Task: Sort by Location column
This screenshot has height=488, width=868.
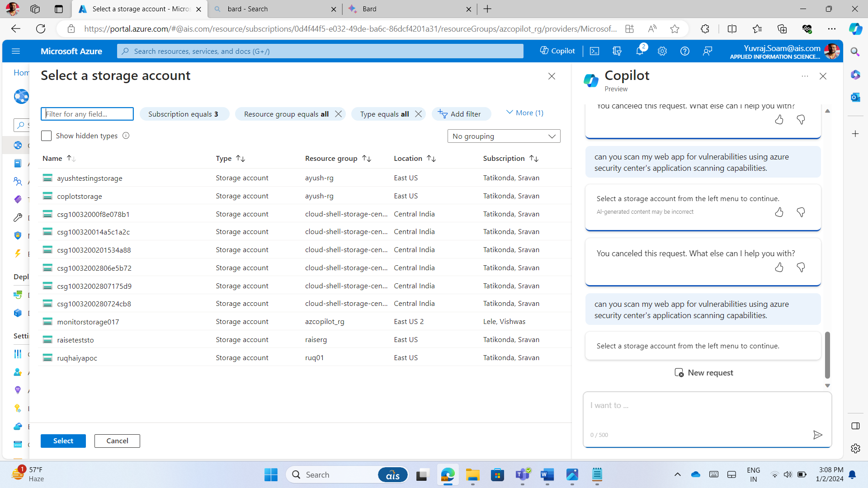Action: point(414,159)
